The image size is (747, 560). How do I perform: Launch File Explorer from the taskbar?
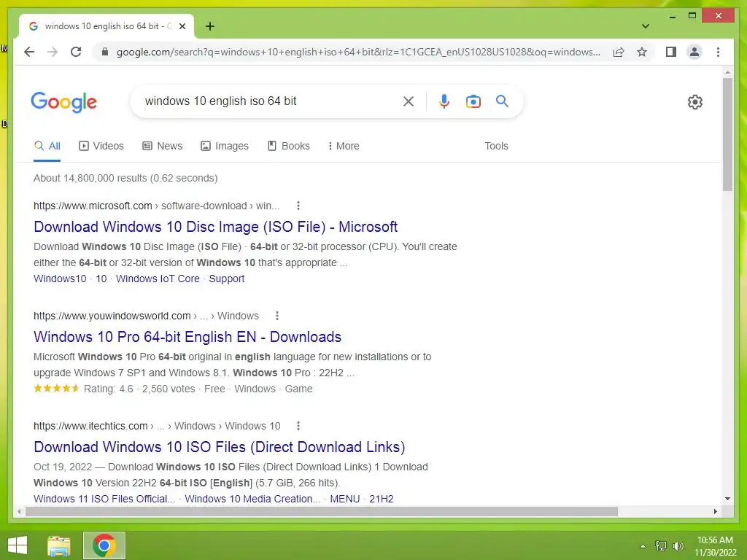(59, 545)
